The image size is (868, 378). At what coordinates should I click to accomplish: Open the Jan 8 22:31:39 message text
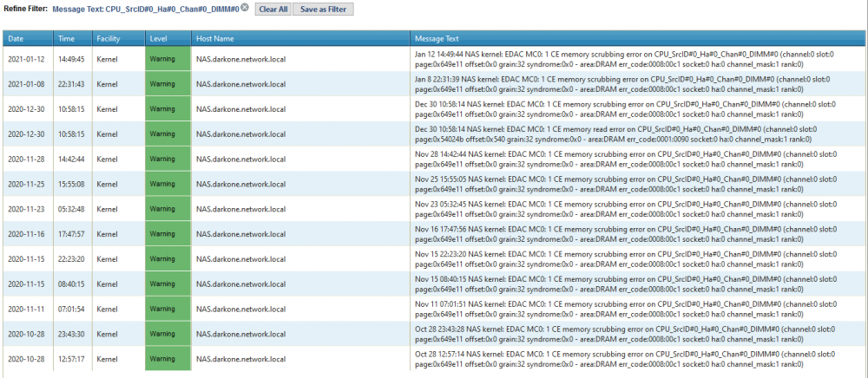[x=624, y=84]
